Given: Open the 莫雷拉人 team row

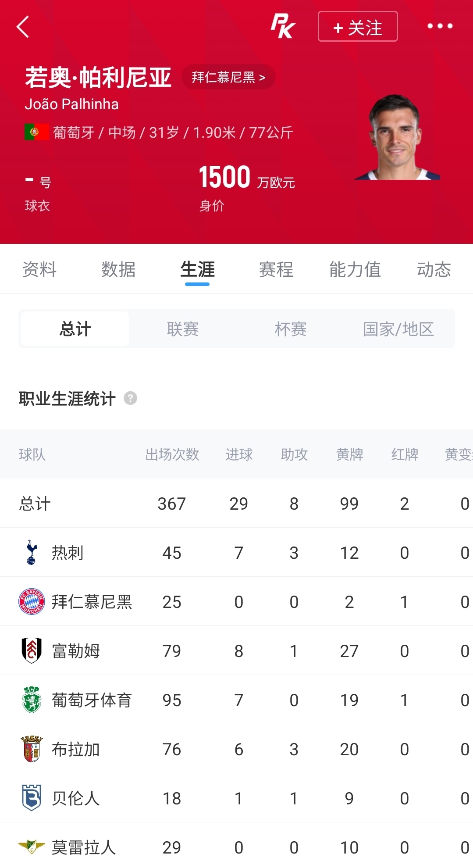Looking at the screenshot, I should coord(237,847).
